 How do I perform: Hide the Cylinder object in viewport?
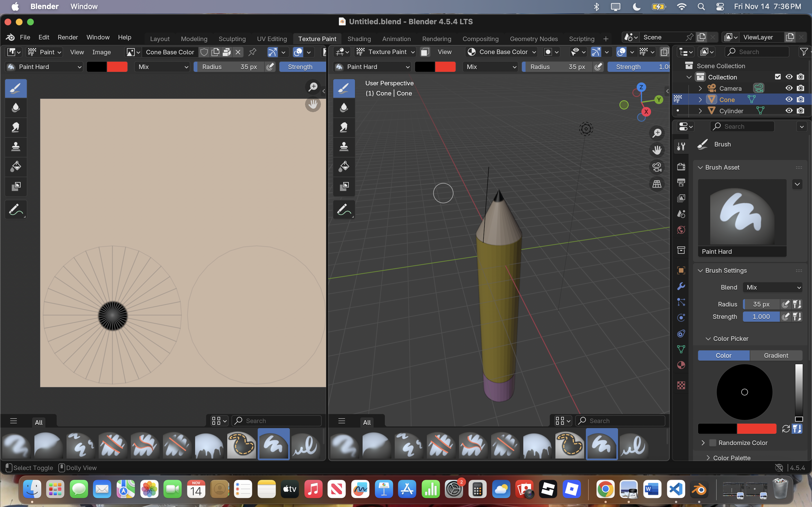pyautogui.click(x=789, y=111)
